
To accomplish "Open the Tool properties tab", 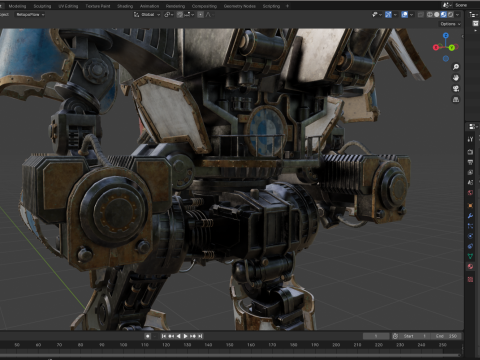I will coord(470,139).
